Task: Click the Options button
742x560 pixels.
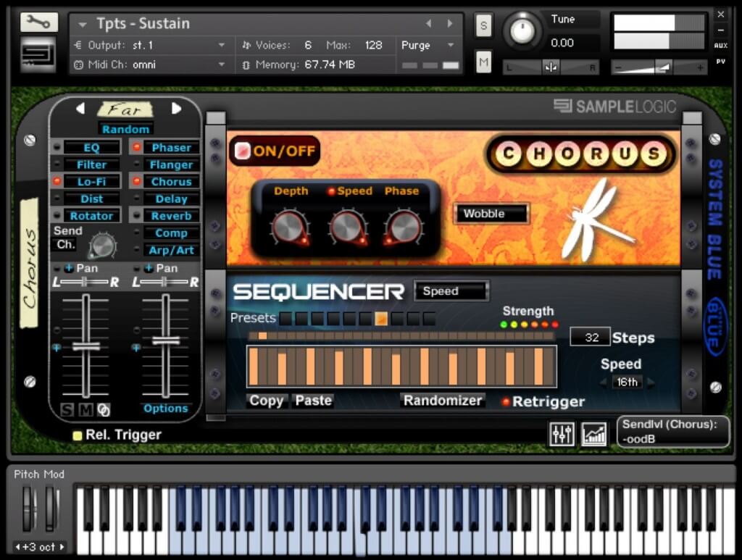Action: coord(166,408)
